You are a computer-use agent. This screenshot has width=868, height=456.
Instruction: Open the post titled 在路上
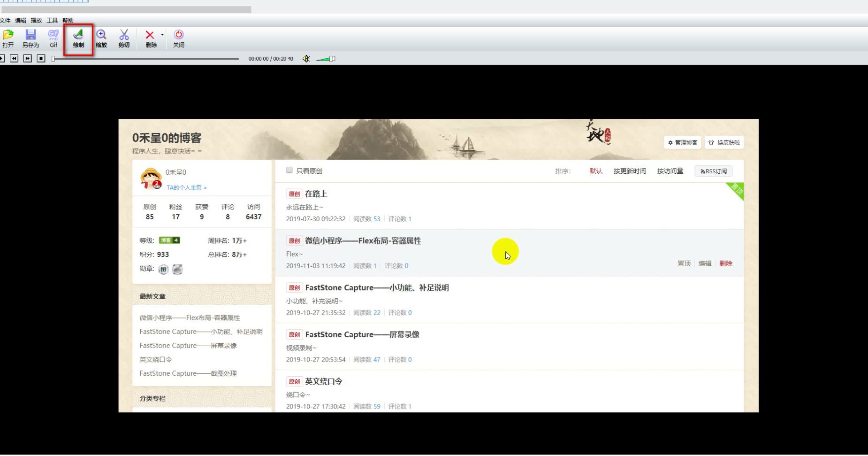coord(316,193)
